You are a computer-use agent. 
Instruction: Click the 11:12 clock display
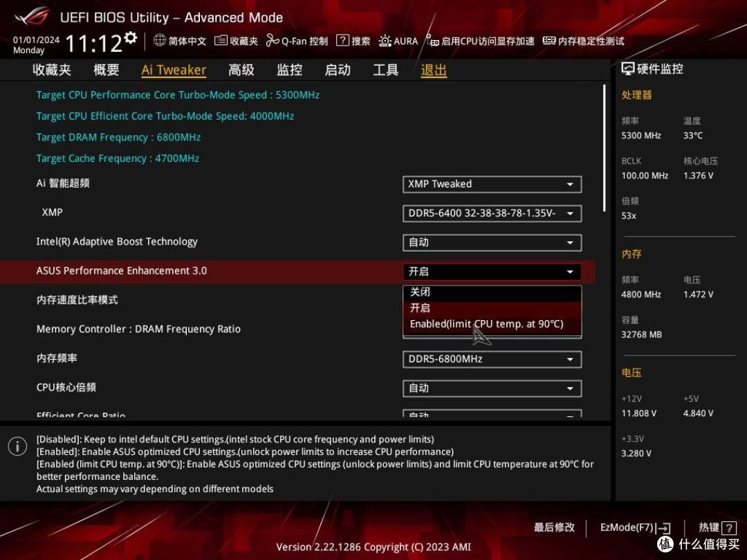94,44
